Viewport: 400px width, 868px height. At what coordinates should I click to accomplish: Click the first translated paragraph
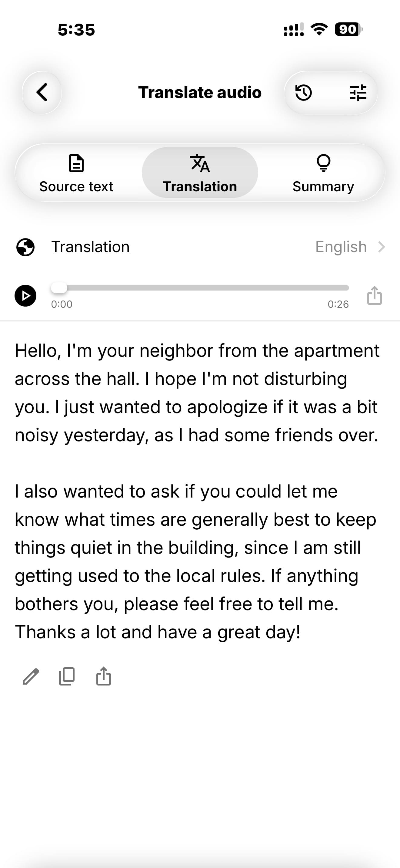197,393
